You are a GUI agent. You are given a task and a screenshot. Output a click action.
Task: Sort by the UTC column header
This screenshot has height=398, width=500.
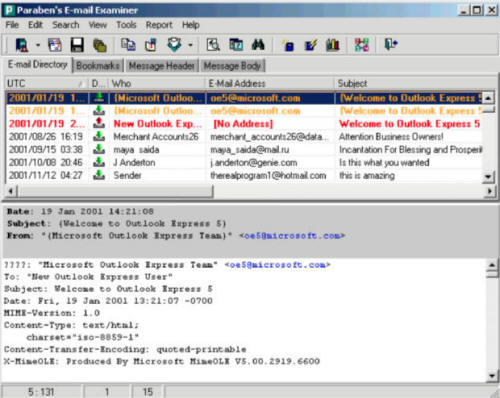click(46, 83)
